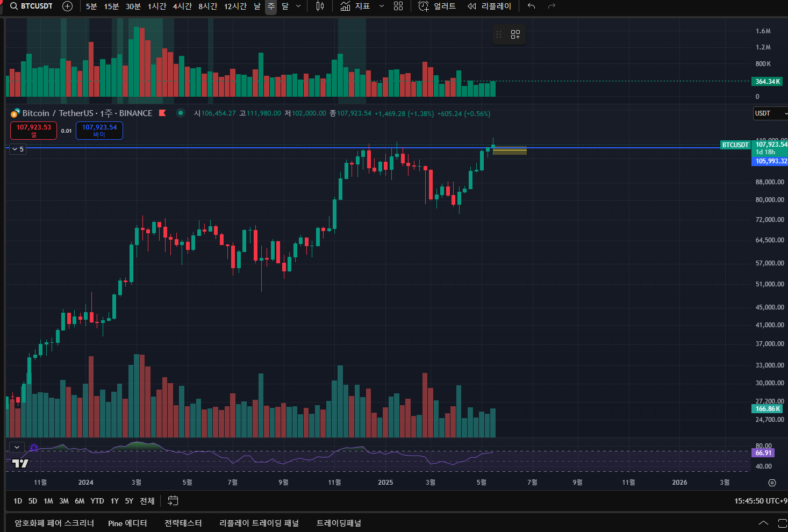Image resolution: width=788 pixels, height=532 pixels.
Task: Set date range to 1Y
Action: tap(114, 501)
